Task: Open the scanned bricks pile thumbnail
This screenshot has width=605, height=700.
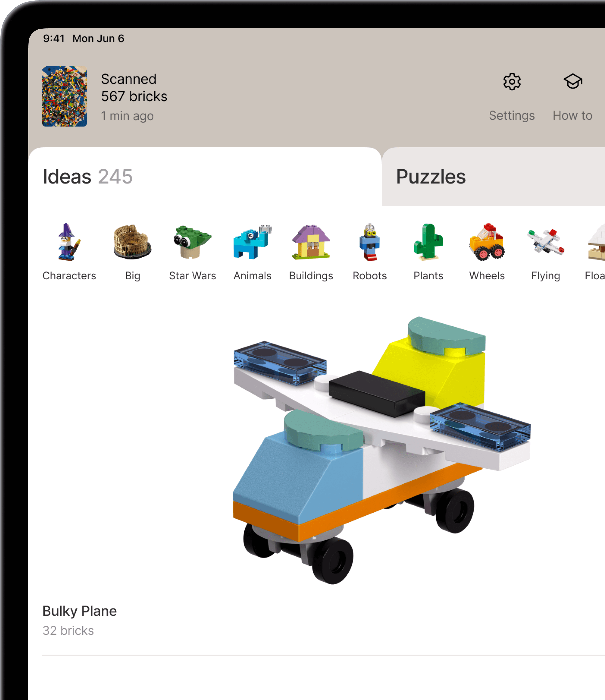Action: tap(65, 96)
